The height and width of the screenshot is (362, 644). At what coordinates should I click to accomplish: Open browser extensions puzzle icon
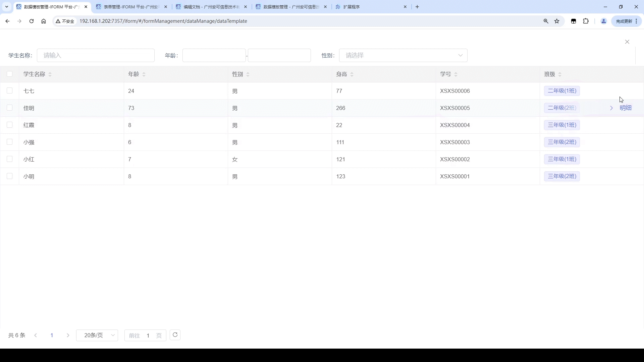coord(586,21)
